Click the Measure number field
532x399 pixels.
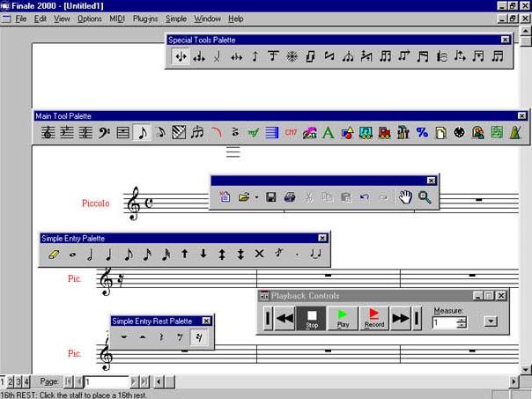(444, 322)
